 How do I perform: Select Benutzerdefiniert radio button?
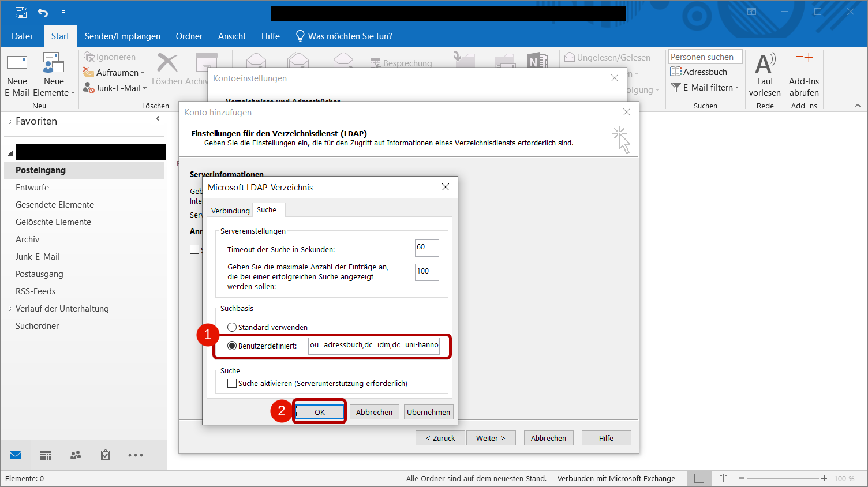click(x=232, y=346)
